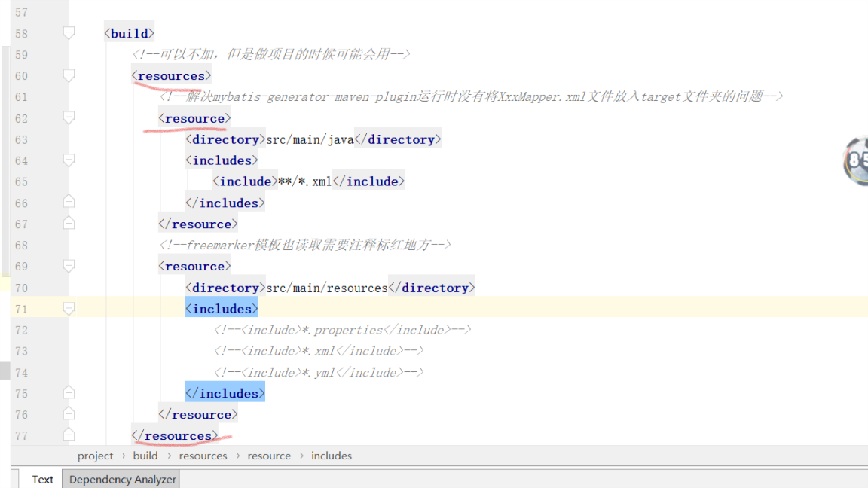Click the comment on line 59
This screenshot has width=868, height=488.
point(270,54)
